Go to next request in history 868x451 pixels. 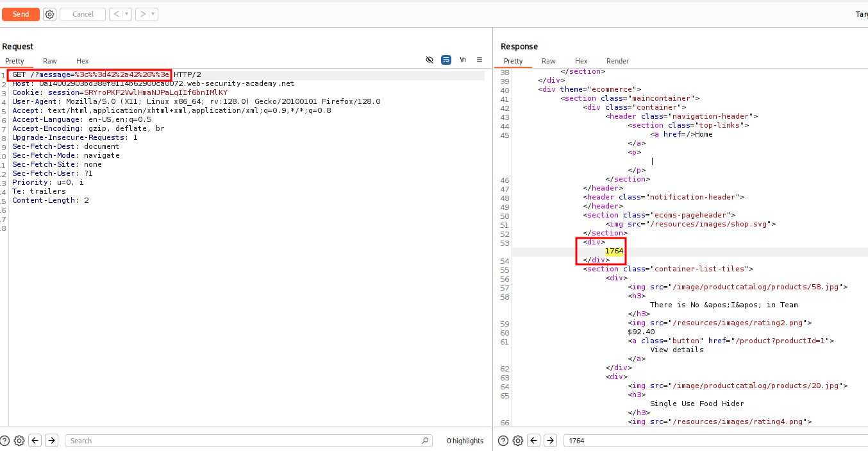click(142, 14)
